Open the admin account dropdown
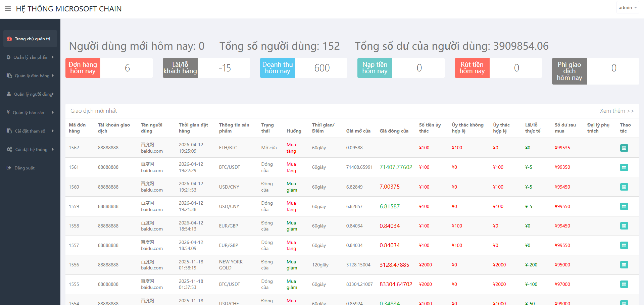The image size is (644, 305). coord(628,7)
